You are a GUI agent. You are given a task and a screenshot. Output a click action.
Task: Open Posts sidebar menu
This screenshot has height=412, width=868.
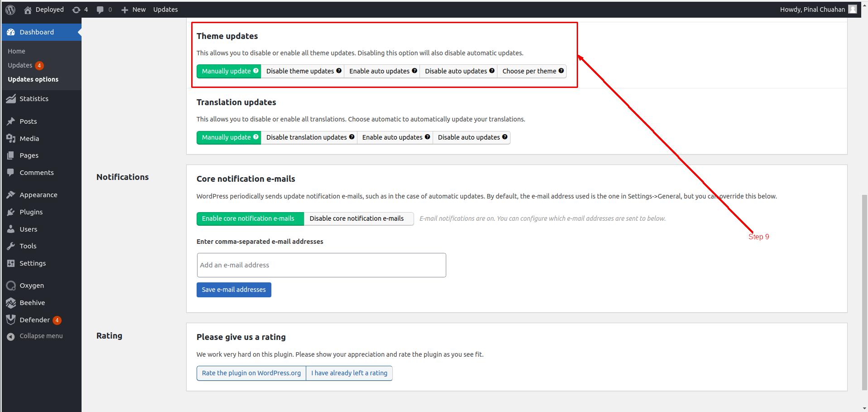(41, 121)
